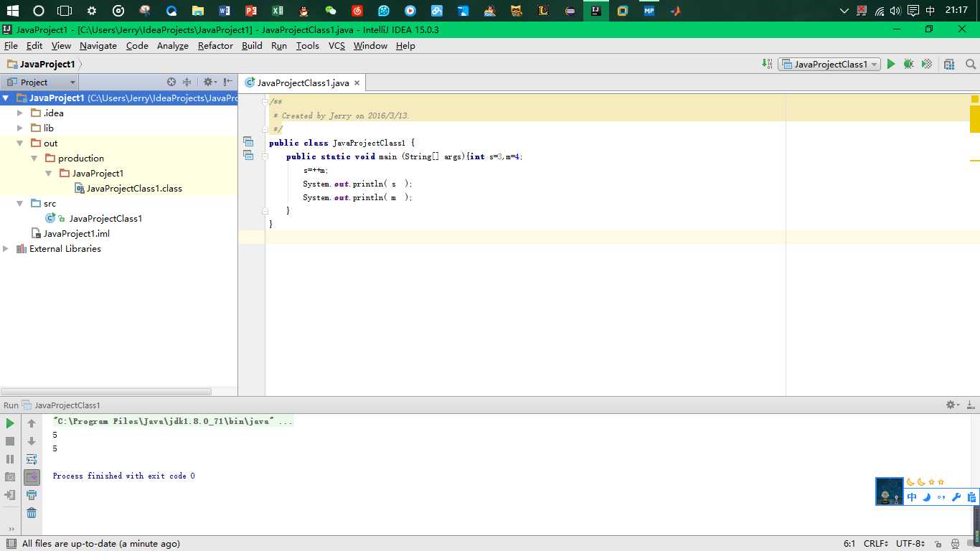The height and width of the screenshot is (551, 980).
Task: Show more Run panel actions chevron
Action: 11,529
